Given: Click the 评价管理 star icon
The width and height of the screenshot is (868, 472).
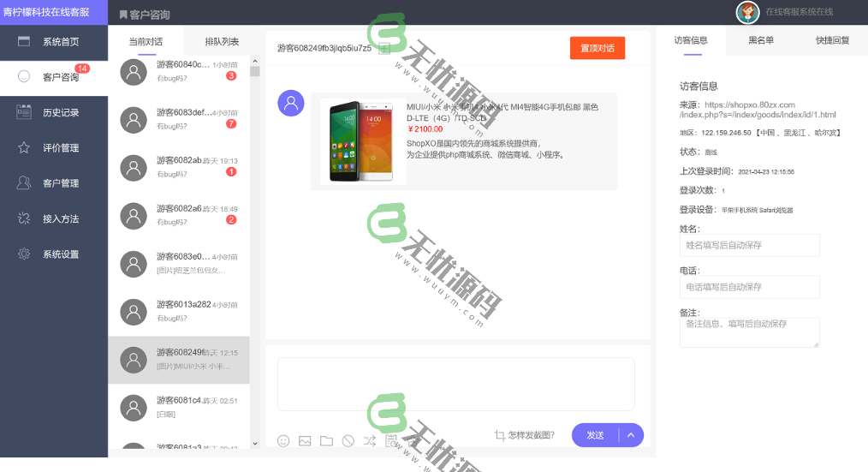Looking at the screenshot, I should pyautogui.click(x=24, y=147).
